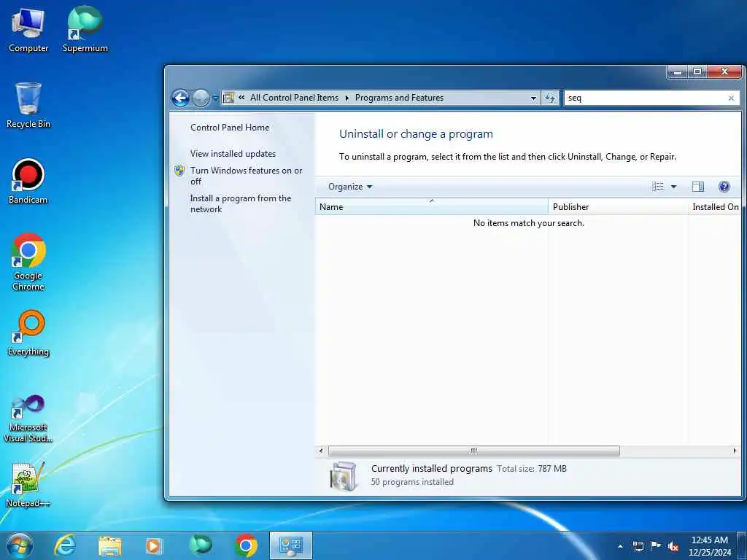
Task: Show hidden tray icons arrow
Action: click(x=620, y=546)
